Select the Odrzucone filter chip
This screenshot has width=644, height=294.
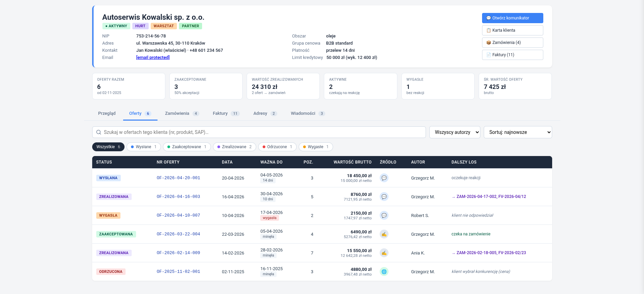277,147
